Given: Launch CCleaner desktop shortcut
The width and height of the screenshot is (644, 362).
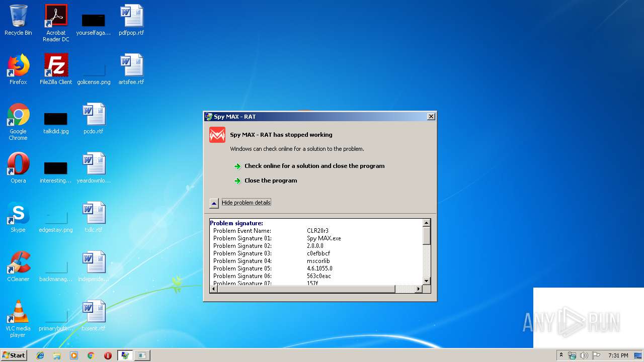Looking at the screenshot, I should [x=18, y=267].
